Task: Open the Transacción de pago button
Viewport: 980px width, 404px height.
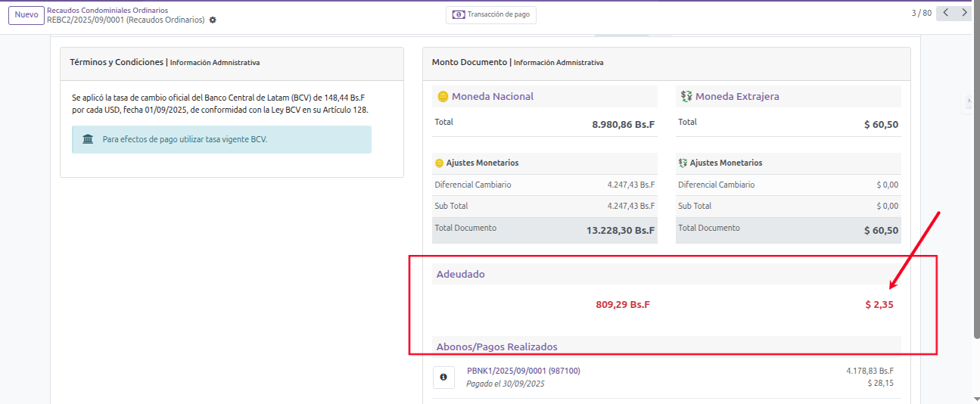Action: 491,14
